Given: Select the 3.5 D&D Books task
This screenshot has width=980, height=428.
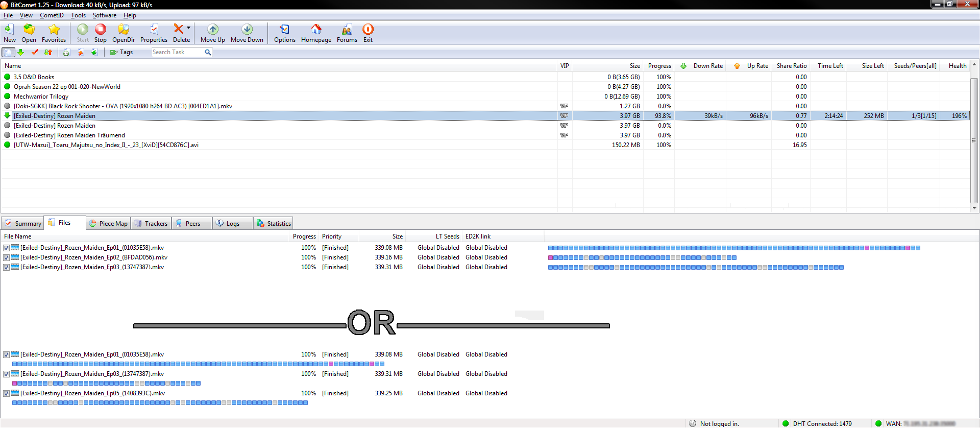Looking at the screenshot, I should [x=485, y=77].
